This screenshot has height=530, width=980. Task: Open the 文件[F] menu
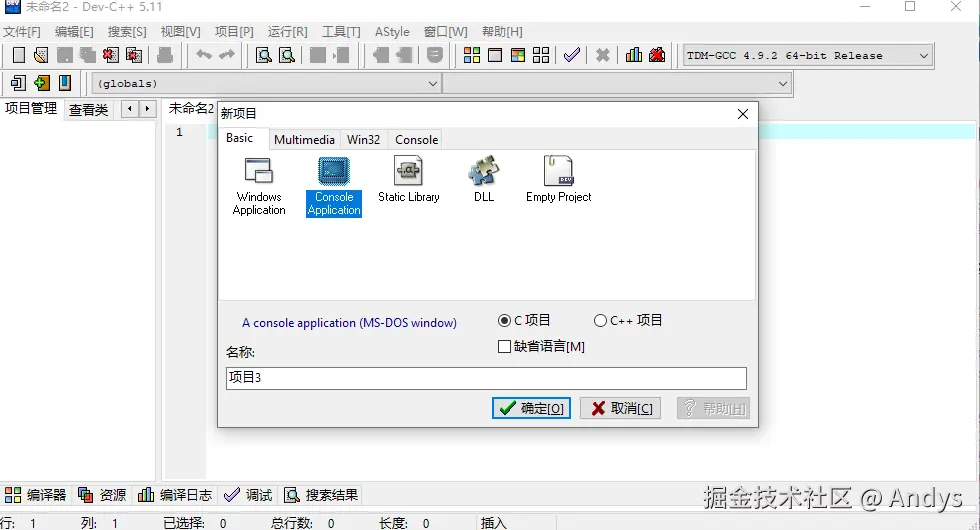22,31
